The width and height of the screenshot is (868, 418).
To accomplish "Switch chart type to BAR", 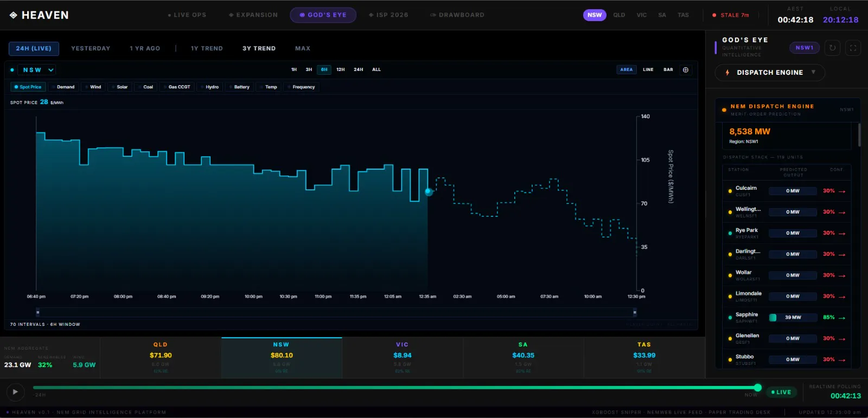I will 668,70.
